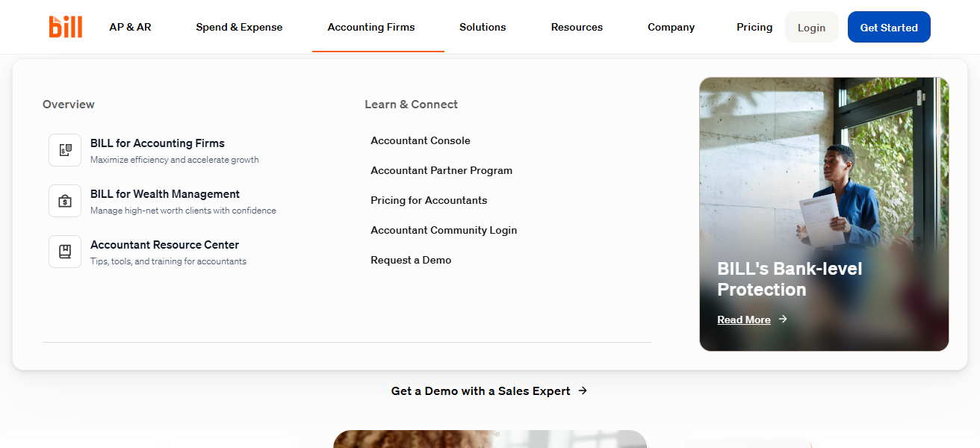The image size is (980, 448).
Task: Open the Company menu
Action: click(671, 27)
